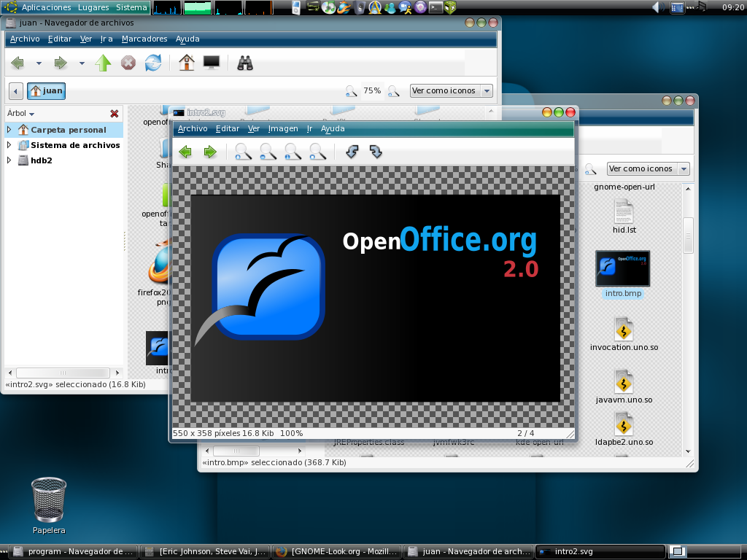Open 'Ver como iconos' dropdown in rear window
This screenshot has width=747, height=560.
pyautogui.click(x=649, y=168)
